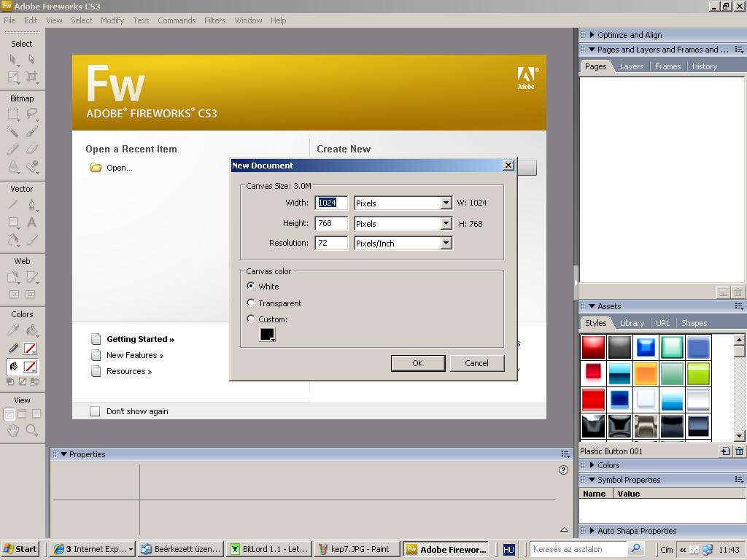The image size is (747, 560).
Task: Collapse the Assets panel
Action: pyautogui.click(x=592, y=306)
